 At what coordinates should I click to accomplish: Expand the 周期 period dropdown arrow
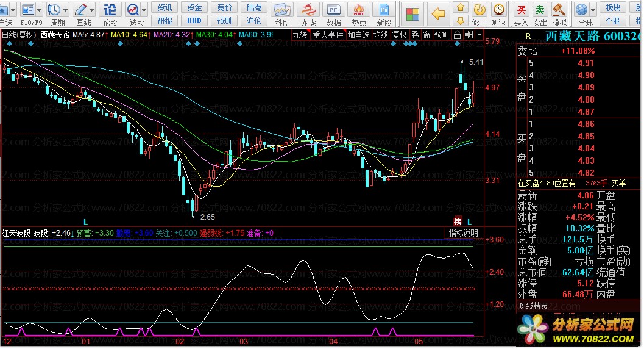pos(65,9)
